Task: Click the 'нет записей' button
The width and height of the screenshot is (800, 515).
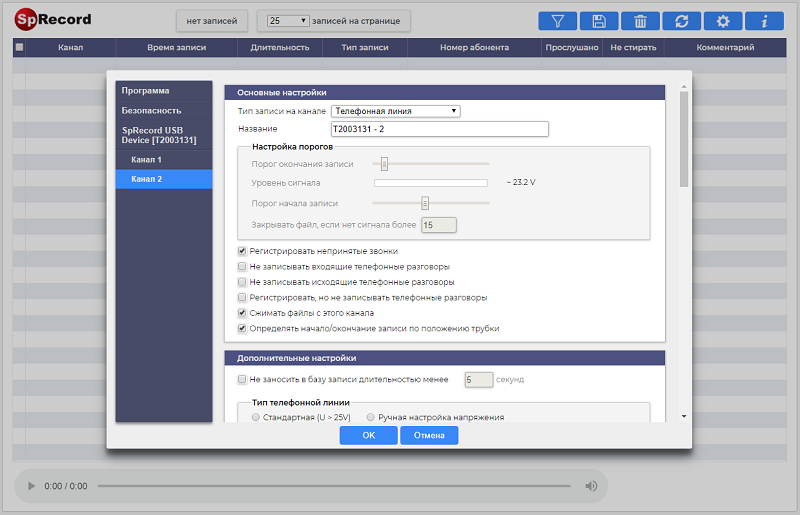Action: click(212, 21)
